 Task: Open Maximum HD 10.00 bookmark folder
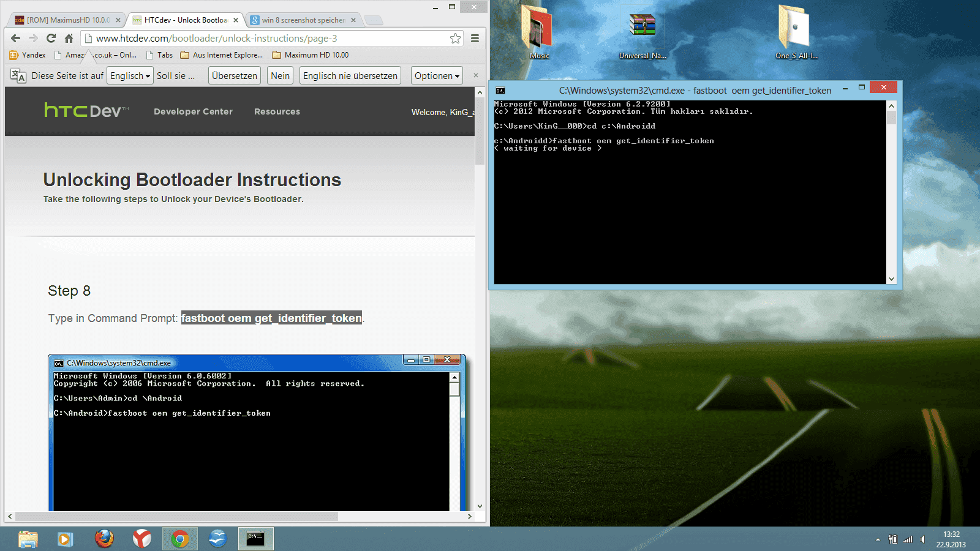pos(310,55)
